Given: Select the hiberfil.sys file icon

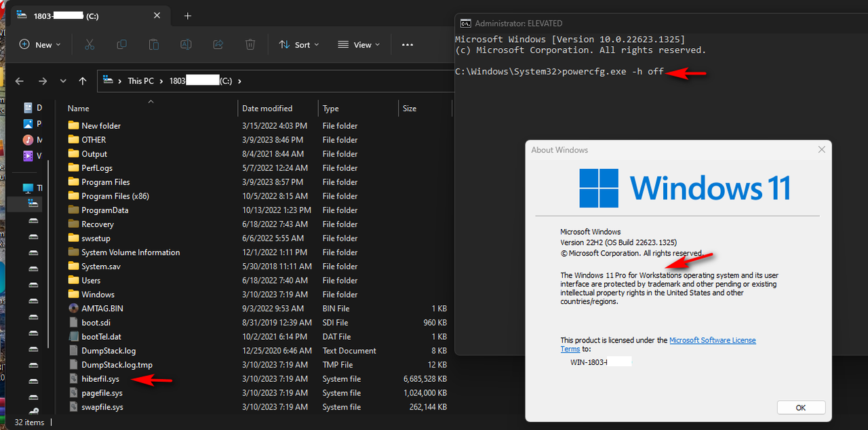Looking at the screenshot, I should [74, 379].
